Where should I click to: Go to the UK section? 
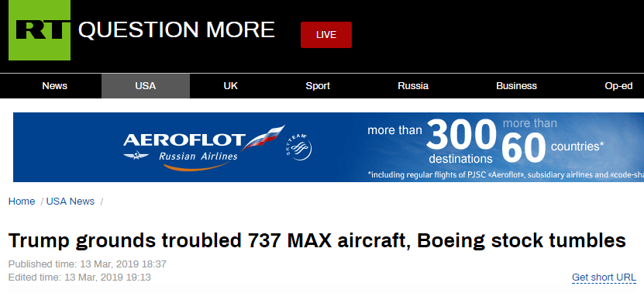click(x=230, y=86)
